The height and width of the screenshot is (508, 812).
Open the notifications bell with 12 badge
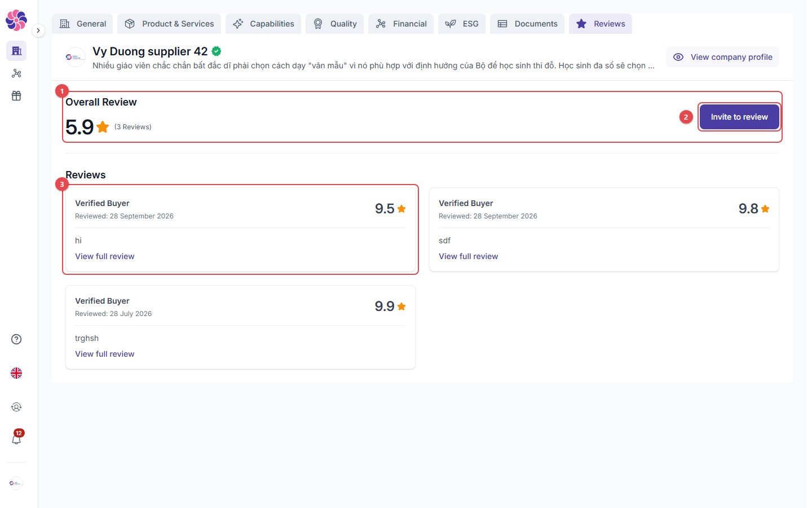(x=17, y=437)
